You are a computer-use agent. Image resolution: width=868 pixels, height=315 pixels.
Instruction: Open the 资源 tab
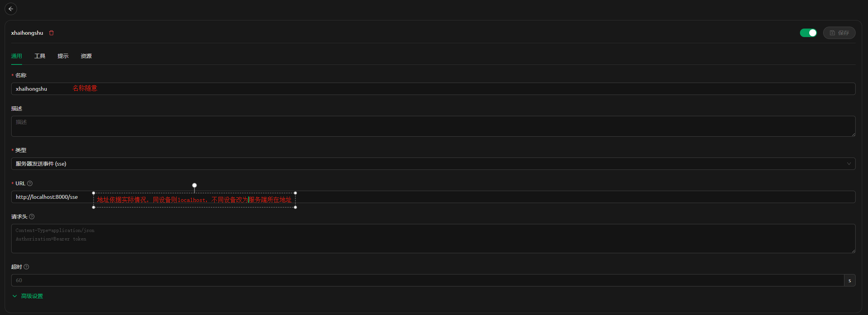point(86,56)
